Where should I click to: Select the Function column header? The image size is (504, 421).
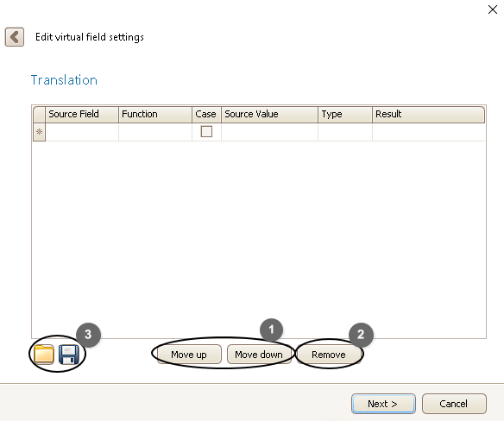[155, 115]
